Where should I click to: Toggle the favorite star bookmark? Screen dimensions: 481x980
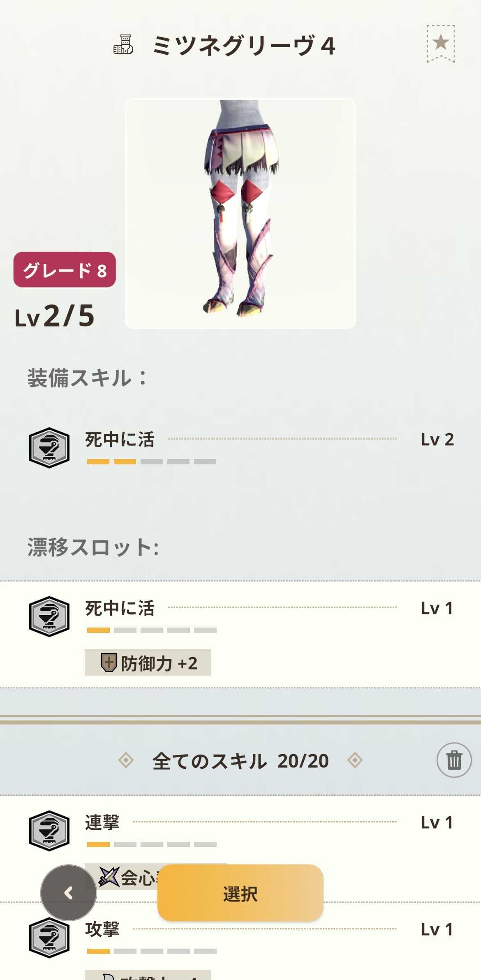coord(441,44)
